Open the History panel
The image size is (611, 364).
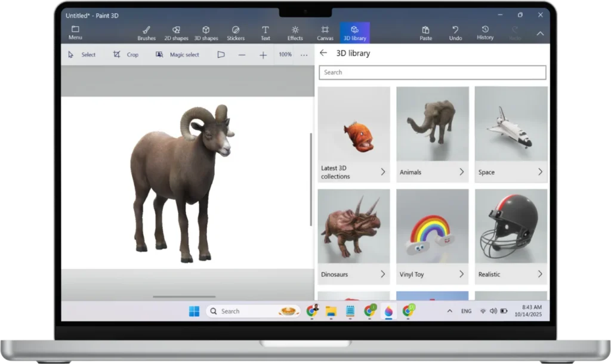pyautogui.click(x=485, y=32)
